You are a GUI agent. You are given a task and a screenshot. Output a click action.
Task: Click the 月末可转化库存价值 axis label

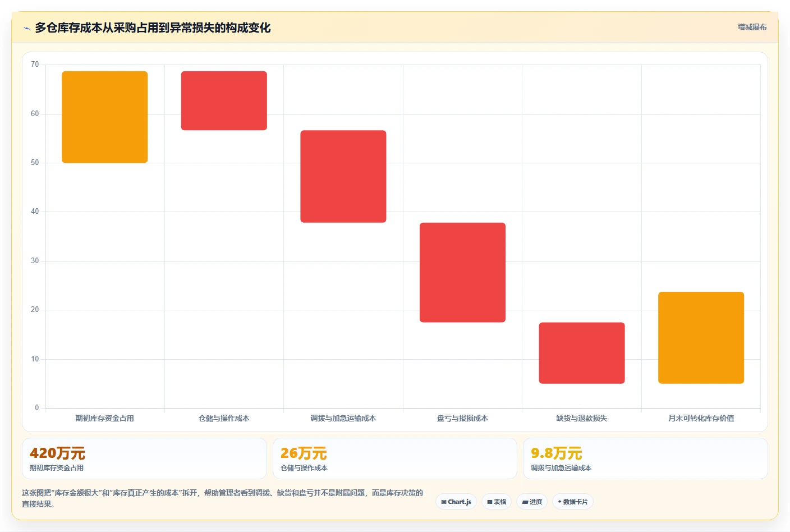click(701, 418)
